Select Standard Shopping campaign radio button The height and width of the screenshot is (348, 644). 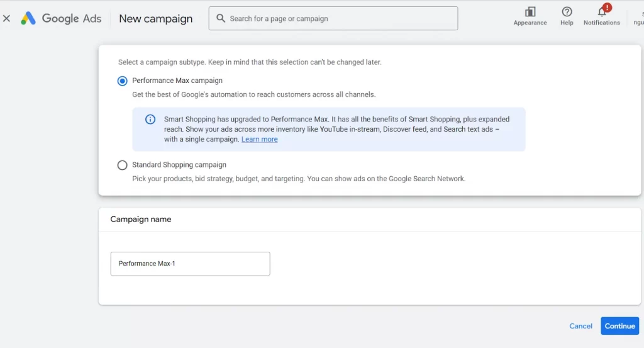point(123,165)
